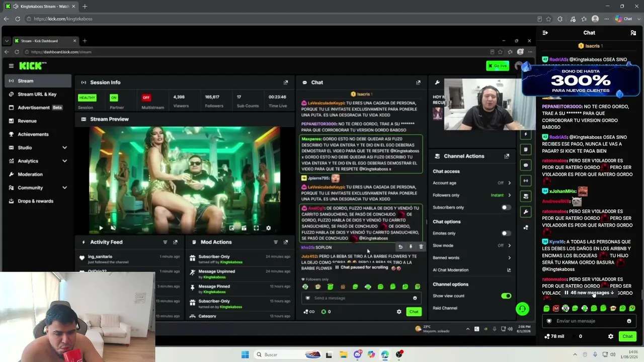Open Stream URL & Key
Viewport: 644px width, 362px height.
(x=38, y=94)
